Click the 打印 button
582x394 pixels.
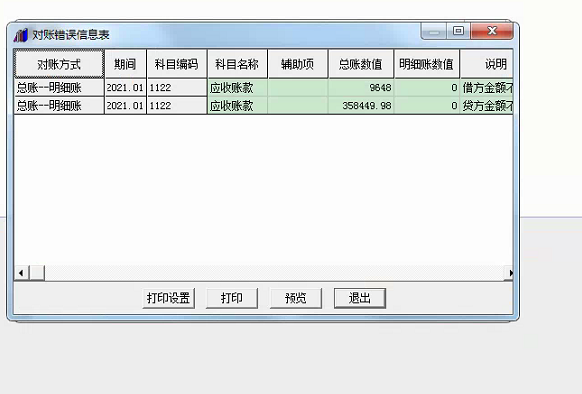pos(232,298)
